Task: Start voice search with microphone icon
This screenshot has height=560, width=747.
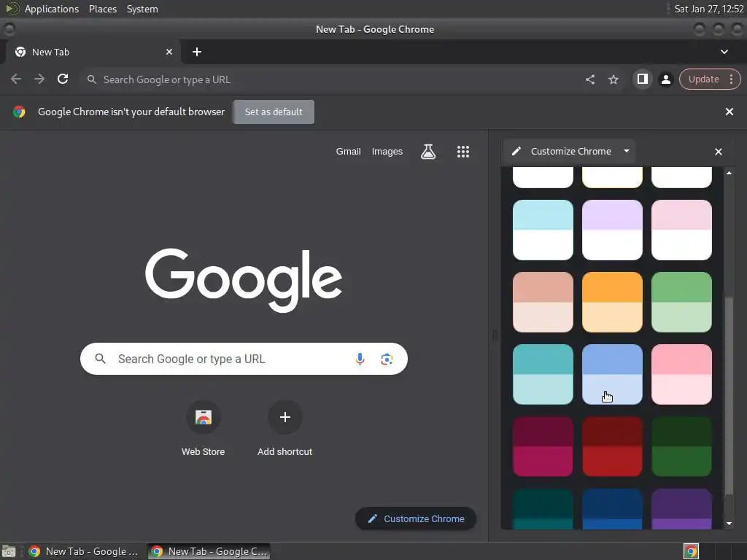Action: click(360, 359)
